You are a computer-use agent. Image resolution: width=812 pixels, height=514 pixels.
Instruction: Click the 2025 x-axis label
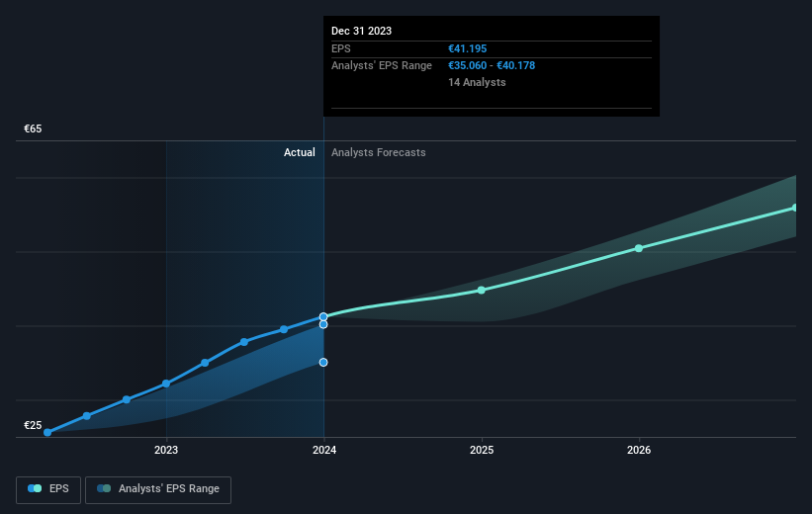pyautogui.click(x=482, y=451)
